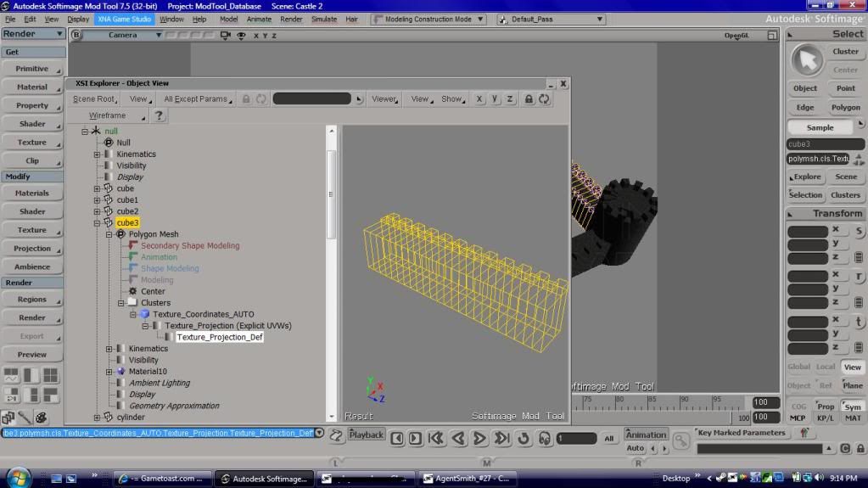This screenshot has width=868, height=488.
Task: Click Windows Start orb
Action: (18, 478)
